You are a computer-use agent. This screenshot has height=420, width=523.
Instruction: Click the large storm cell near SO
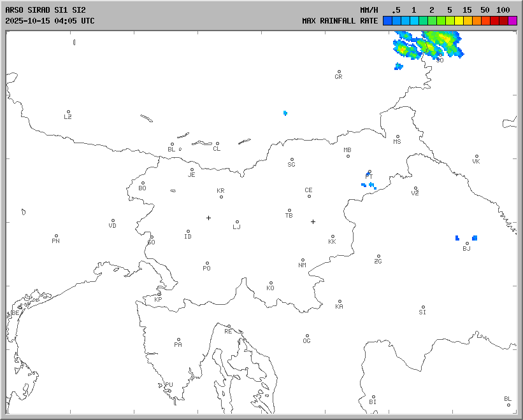429,46
